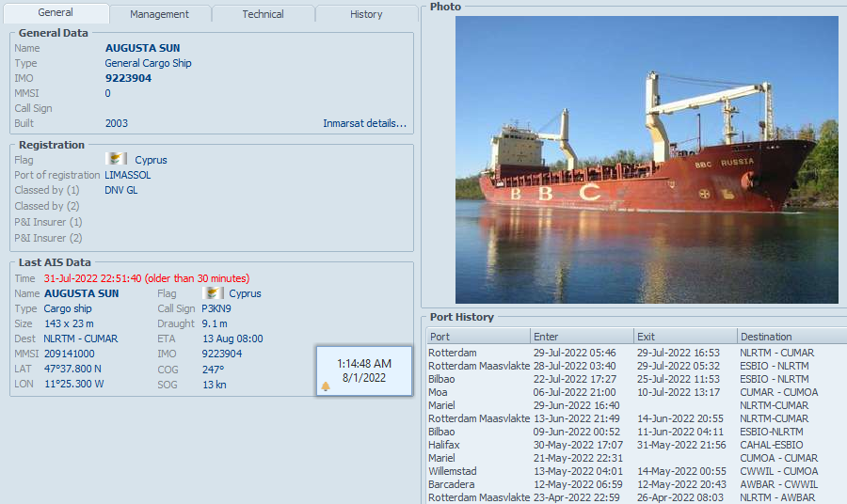Screen dimensions: 847x504
Task: Click the draught value 9.1 m
Action: click(x=215, y=323)
